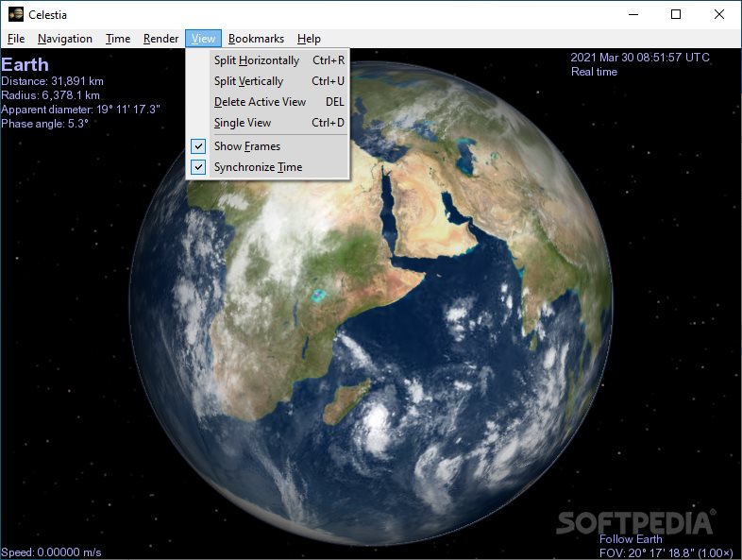
Task: Click the 'Radius: 6,378.1 km' readout
Action: click(x=51, y=95)
